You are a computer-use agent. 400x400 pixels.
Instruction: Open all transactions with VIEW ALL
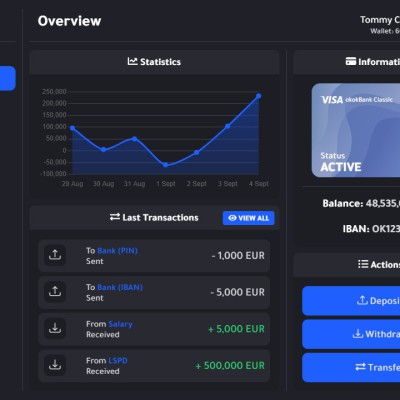pyautogui.click(x=249, y=218)
